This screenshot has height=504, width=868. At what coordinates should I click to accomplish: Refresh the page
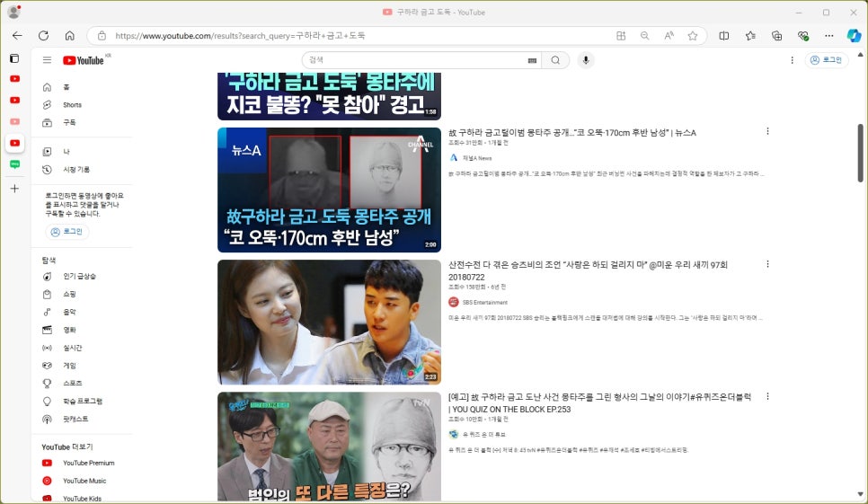[43, 35]
